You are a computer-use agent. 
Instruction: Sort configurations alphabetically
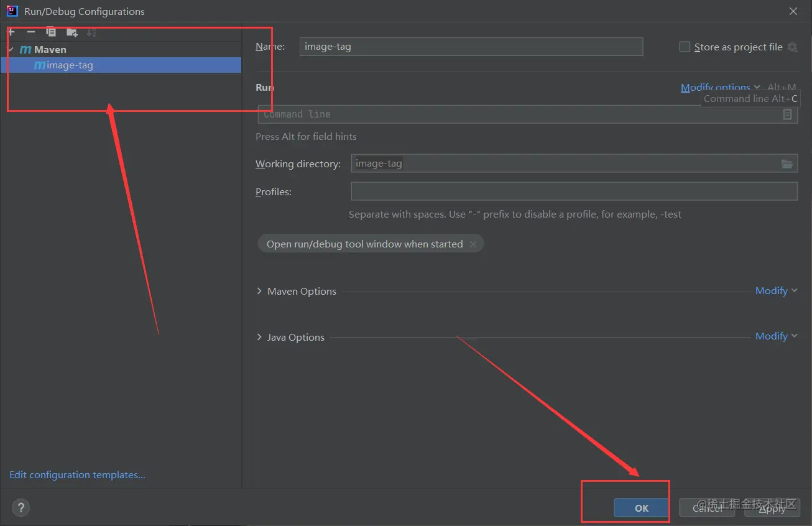91,32
